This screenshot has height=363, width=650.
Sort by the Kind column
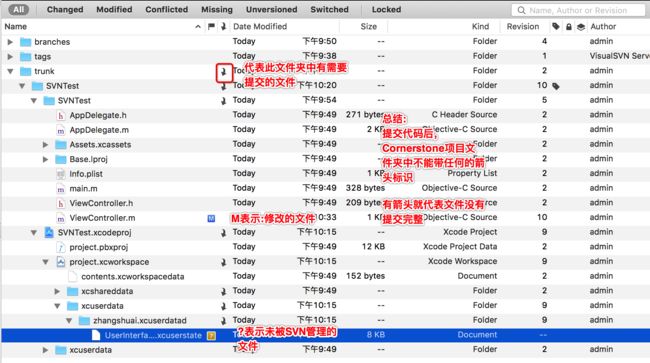(480, 27)
